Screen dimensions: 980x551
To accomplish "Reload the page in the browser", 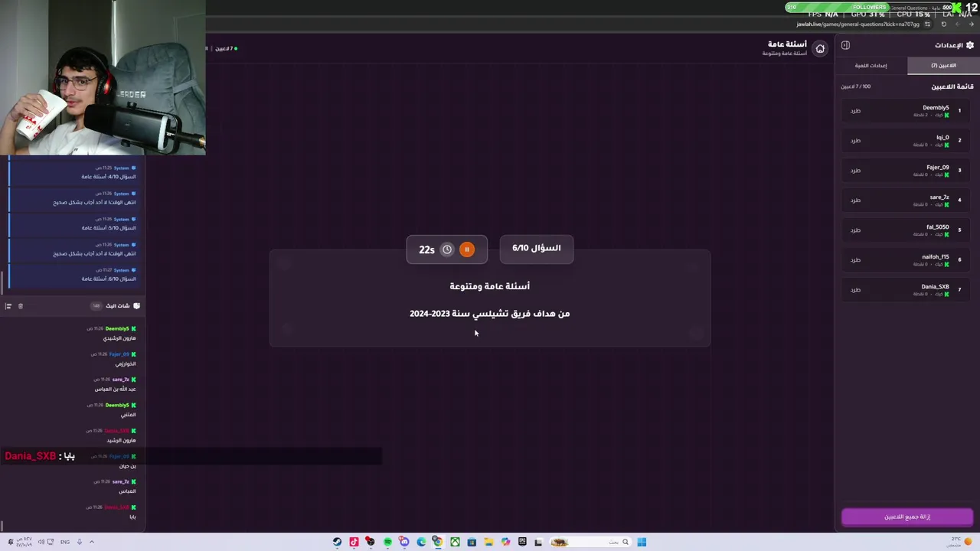I will pos(943,24).
